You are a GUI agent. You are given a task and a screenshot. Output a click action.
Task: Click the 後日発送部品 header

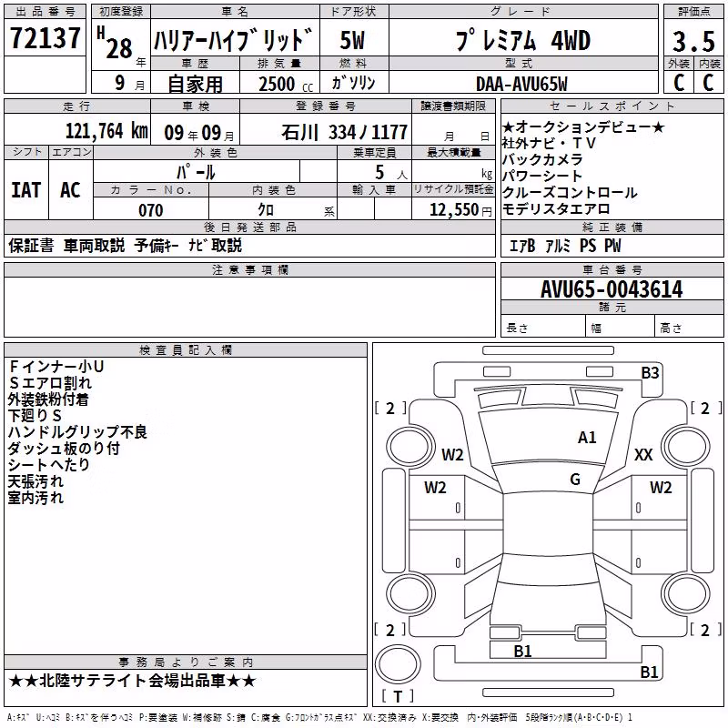click(x=249, y=227)
